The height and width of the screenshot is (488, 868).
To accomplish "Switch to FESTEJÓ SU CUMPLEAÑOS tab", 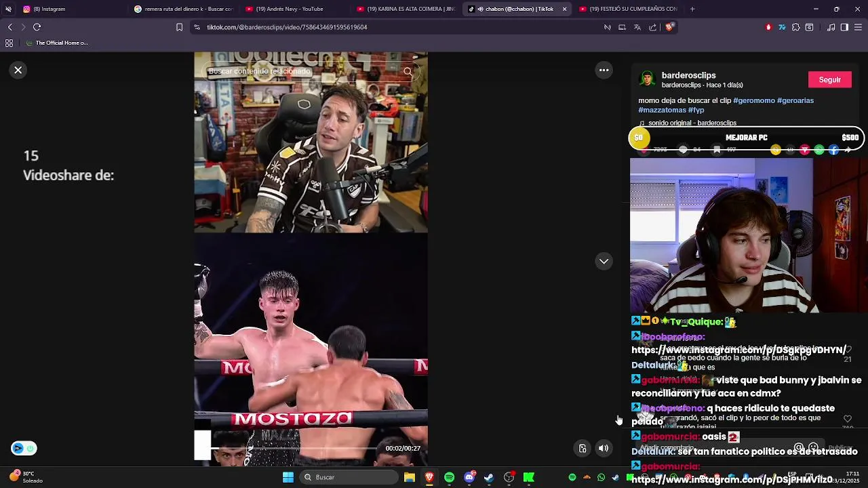I will click(628, 9).
